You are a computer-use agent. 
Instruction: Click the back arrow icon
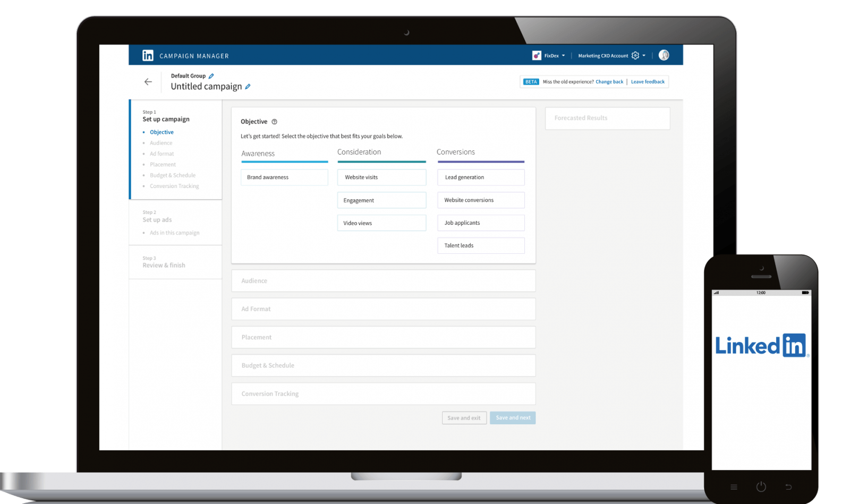(148, 82)
